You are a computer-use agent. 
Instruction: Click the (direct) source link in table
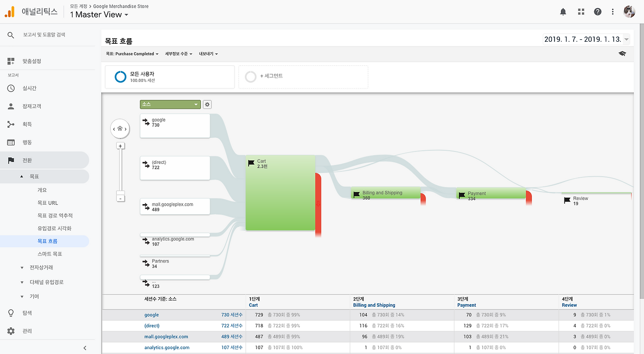click(x=152, y=326)
